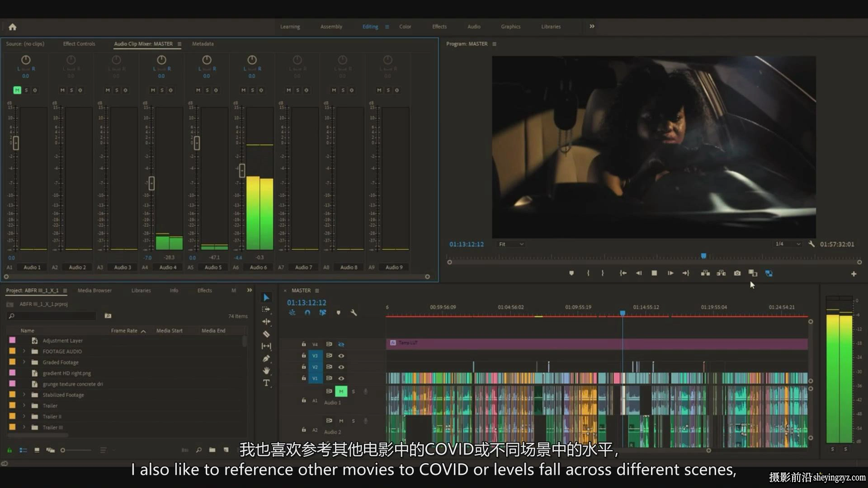Switch Project panel to Icon view
Viewport: 868px width, 488px height.
tap(37, 450)
